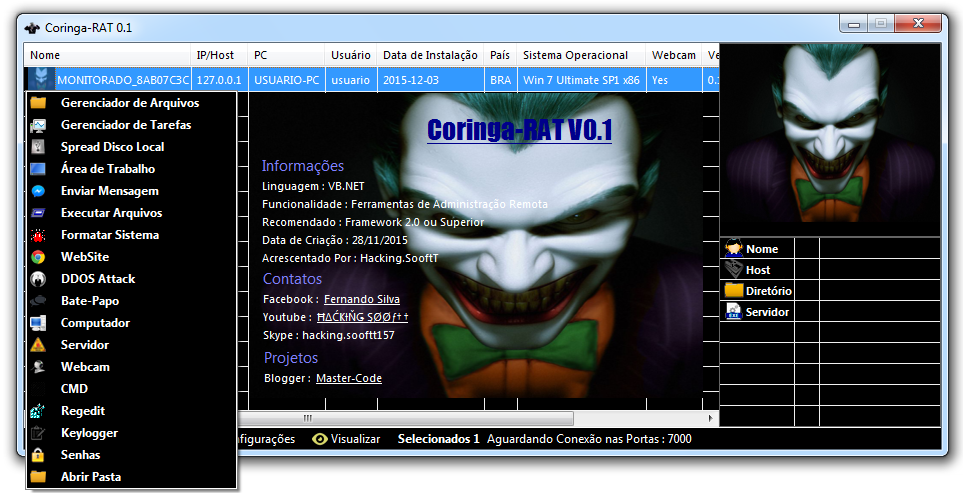The image size is (963, 493).
Task: Toggle the Visualizar eye icon
Action: [x=319, y=439]
